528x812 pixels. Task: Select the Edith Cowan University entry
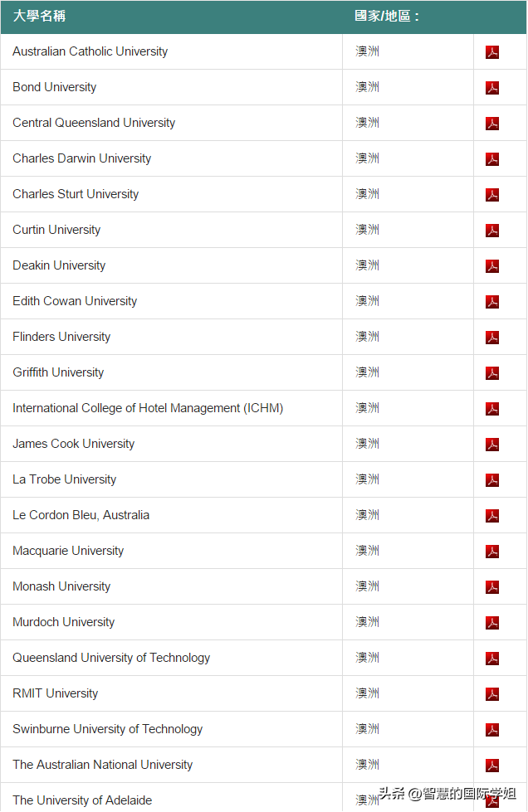75,301
